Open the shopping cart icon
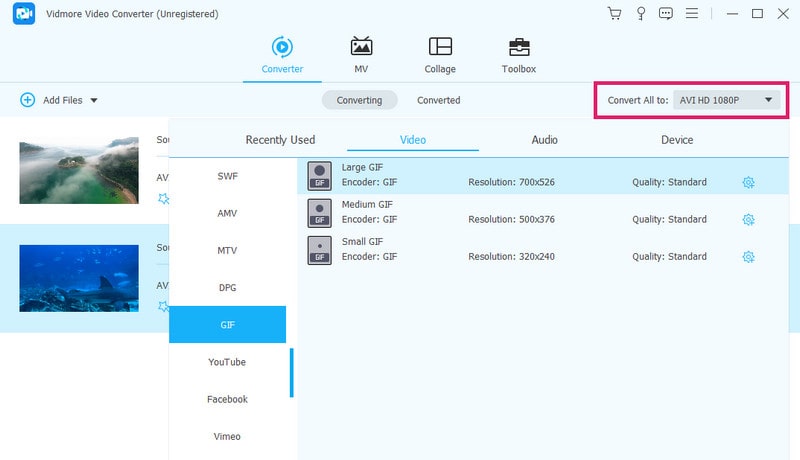This screenshot has height=460, width=800. coord(614,14)
